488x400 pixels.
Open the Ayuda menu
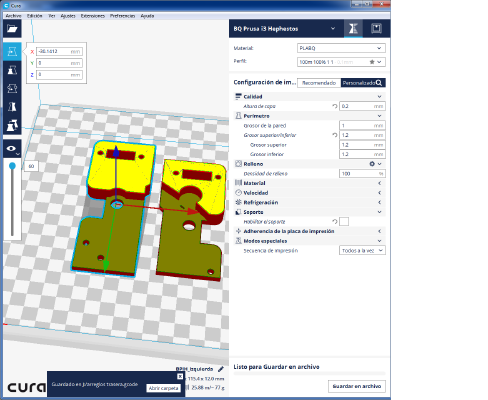coord(147,16)
